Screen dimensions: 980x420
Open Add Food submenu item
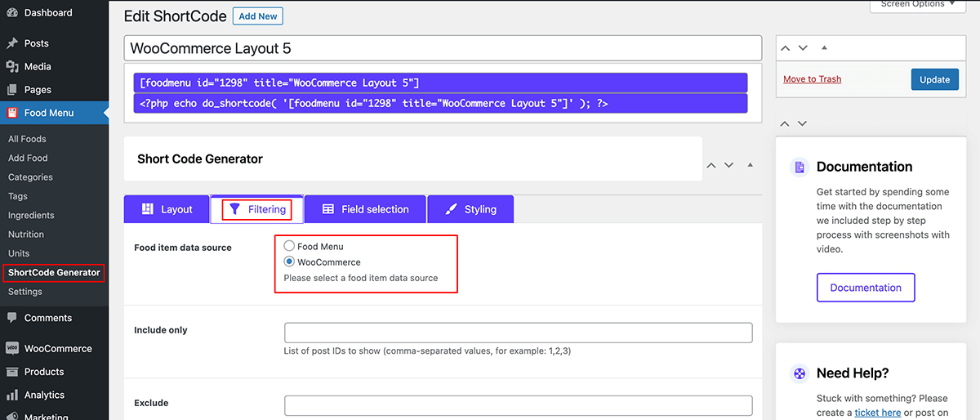28,158
